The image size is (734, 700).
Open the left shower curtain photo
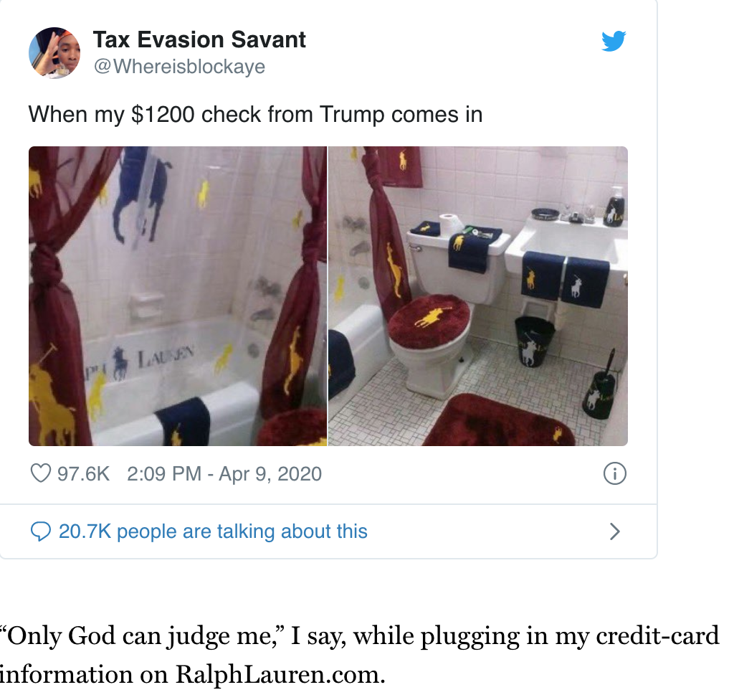(x=177, y=295)
